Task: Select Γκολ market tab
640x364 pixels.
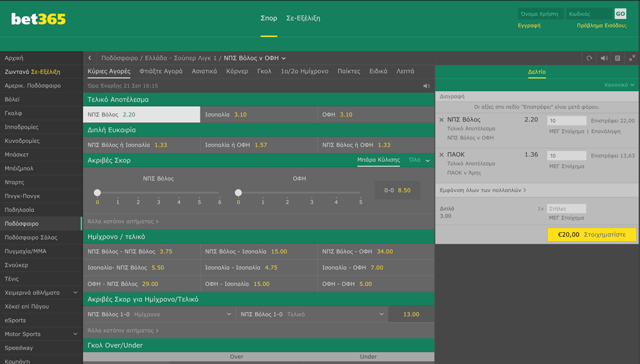Action: click(x=264, y=71)
